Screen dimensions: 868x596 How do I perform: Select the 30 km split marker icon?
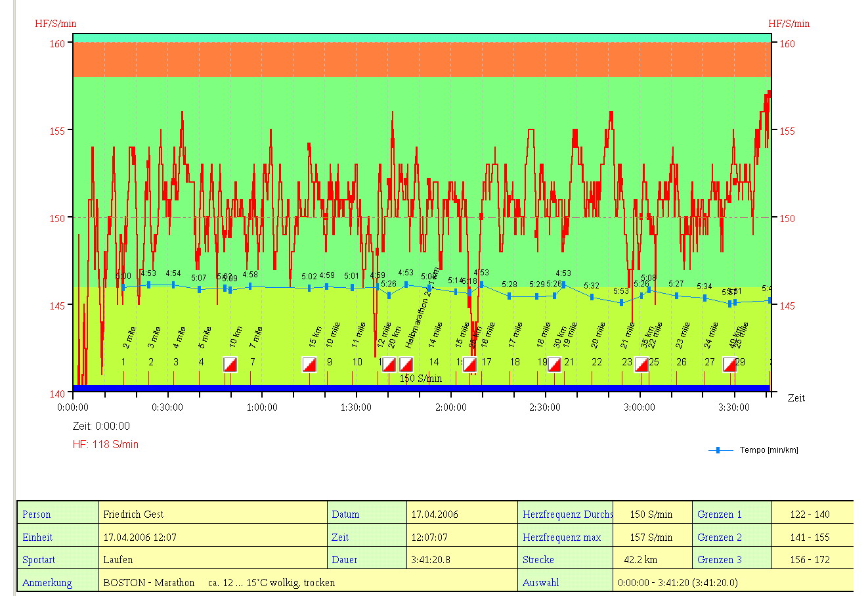554,364
